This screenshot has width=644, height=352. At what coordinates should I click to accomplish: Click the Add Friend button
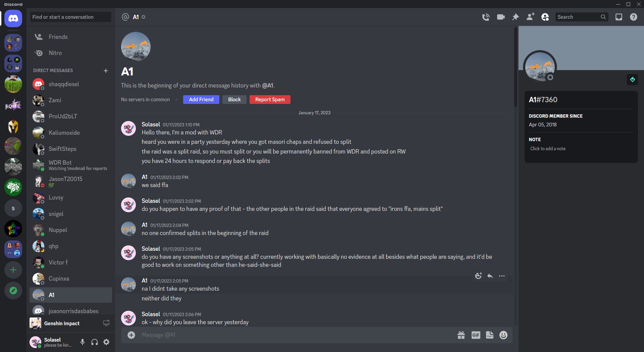pyautogui.click(x=201, y=100)
